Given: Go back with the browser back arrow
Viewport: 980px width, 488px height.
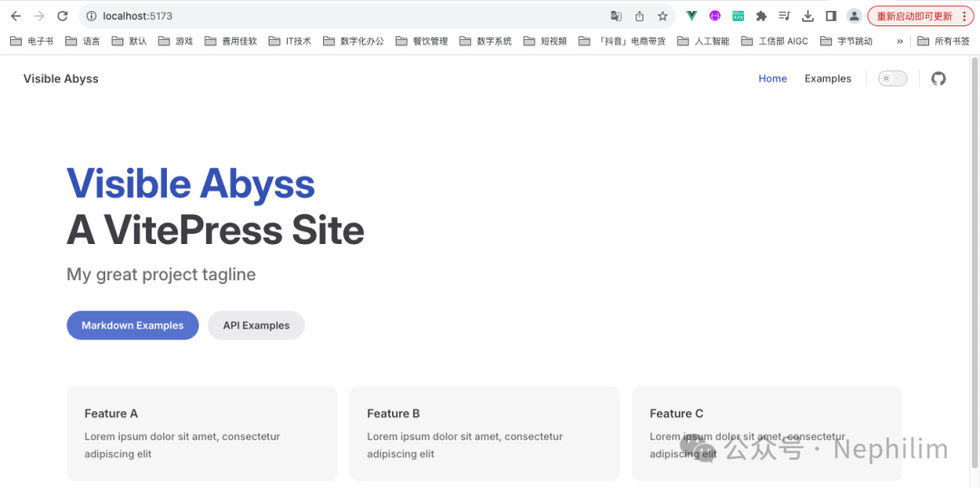Looking at the screenshot, I should pyautogui.click(x=15, y=16).
